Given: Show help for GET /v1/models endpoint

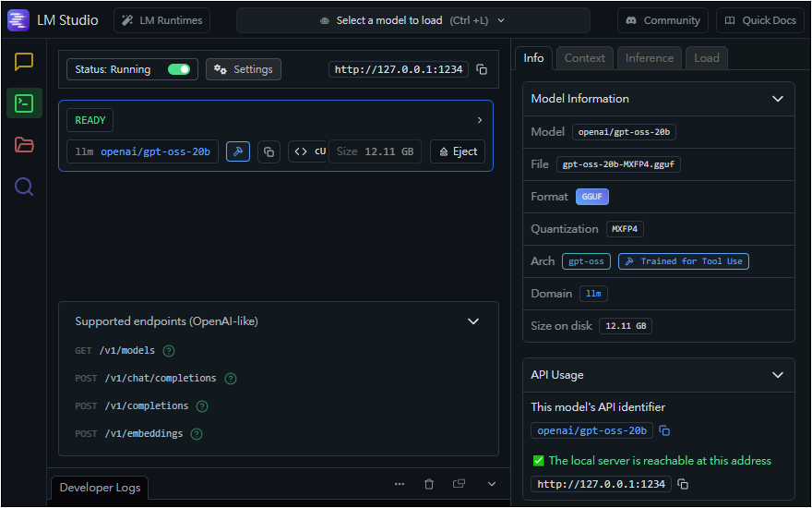Looking at the screenshot, I should (169, 351).
